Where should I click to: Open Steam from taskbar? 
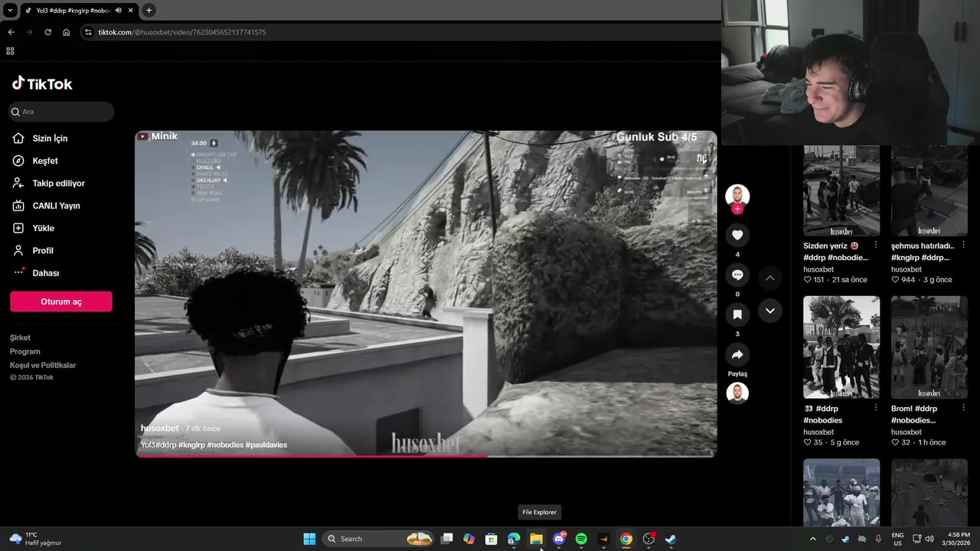click(x=671, y=539)
